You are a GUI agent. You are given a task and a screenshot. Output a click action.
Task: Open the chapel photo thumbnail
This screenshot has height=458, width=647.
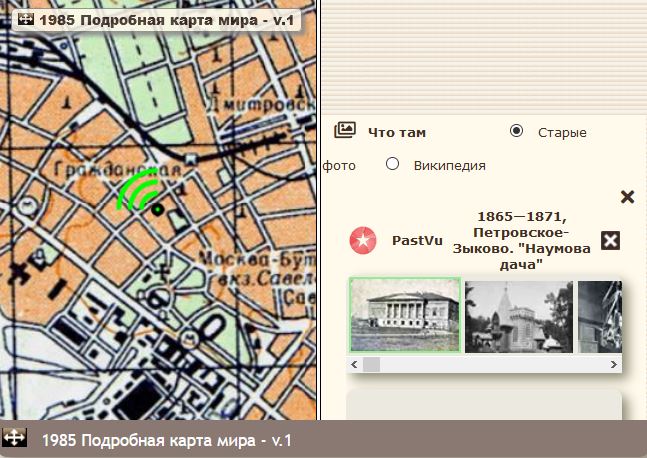518,316
